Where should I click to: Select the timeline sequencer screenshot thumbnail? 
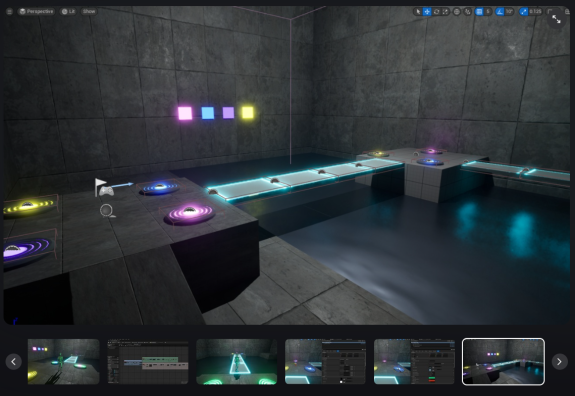pos(148,362)
